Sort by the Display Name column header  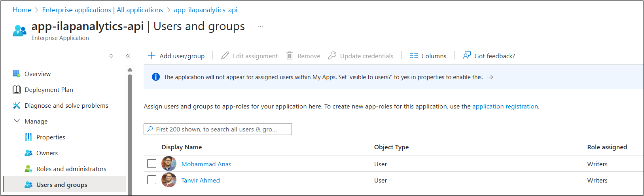tap(182, 147)
